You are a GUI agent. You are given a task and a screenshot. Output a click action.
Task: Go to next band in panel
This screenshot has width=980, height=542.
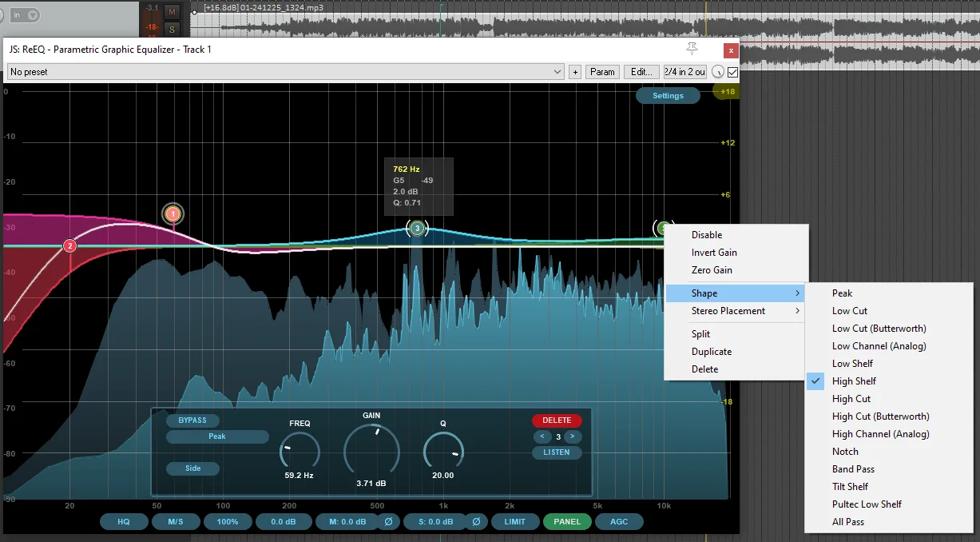click(x=573, y=436)
